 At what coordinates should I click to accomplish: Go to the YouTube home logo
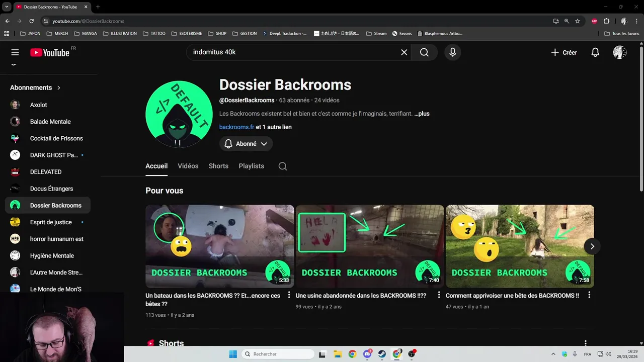point(49,52)
